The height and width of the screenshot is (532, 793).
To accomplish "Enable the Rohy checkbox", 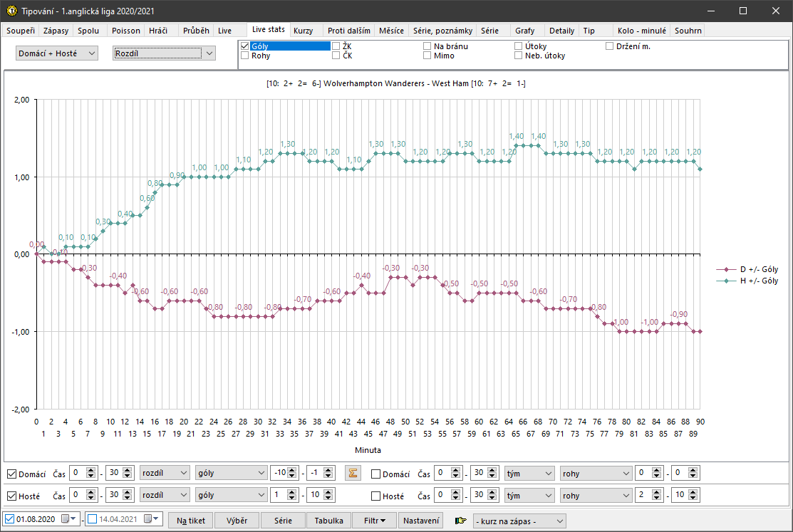I will 245,56.
